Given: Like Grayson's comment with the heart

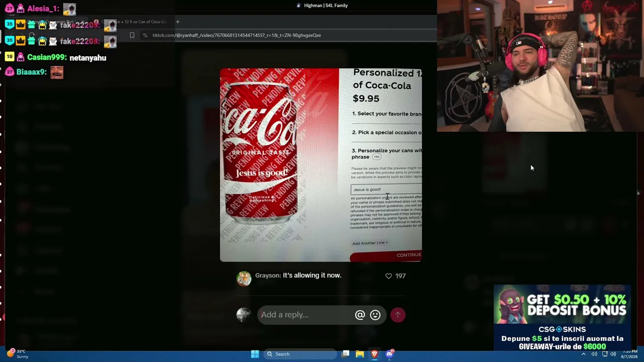Looking at the screenshot, I should 388,276.
